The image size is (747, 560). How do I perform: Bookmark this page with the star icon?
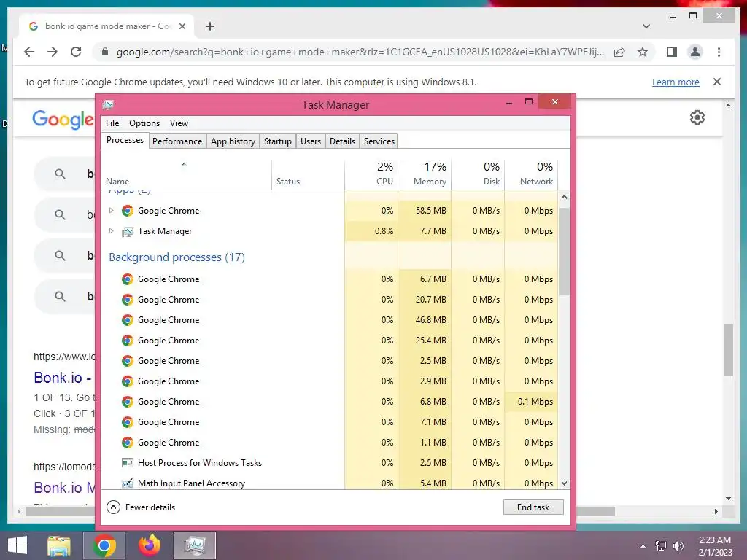click(643, 52)
